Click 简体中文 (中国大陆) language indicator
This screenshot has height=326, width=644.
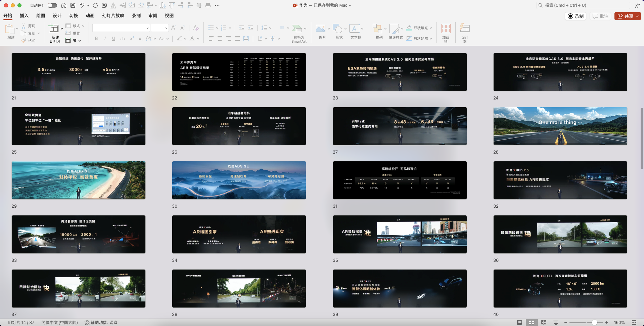click(59, 323)
